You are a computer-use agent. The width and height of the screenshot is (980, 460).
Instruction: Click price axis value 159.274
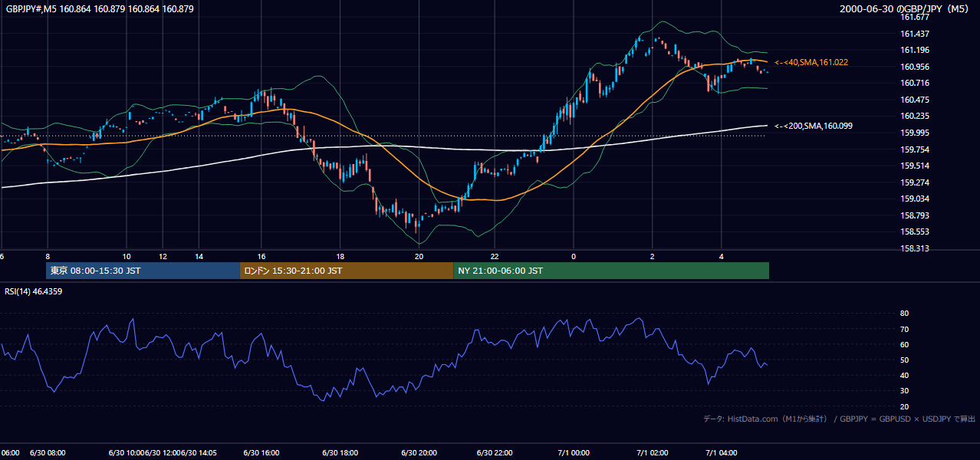pyautogui.click(x=915, y=182)
